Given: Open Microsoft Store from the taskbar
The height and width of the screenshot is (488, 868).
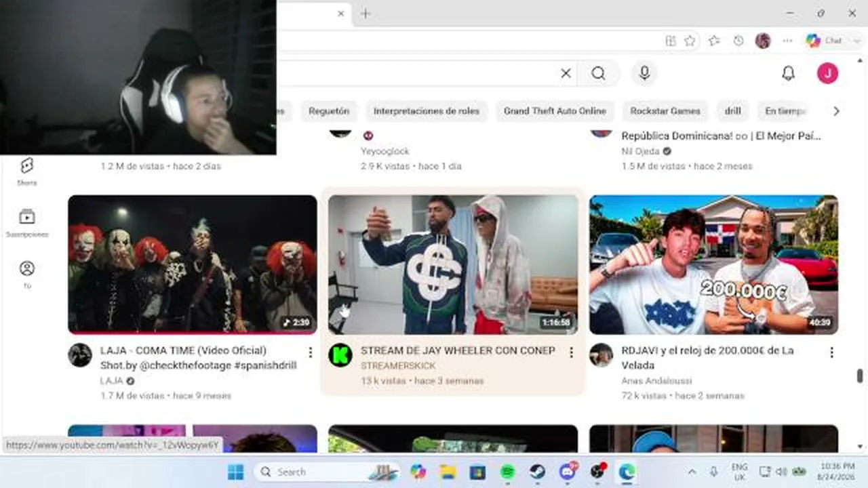Looking at the screenshot, I should coord(477,472).
